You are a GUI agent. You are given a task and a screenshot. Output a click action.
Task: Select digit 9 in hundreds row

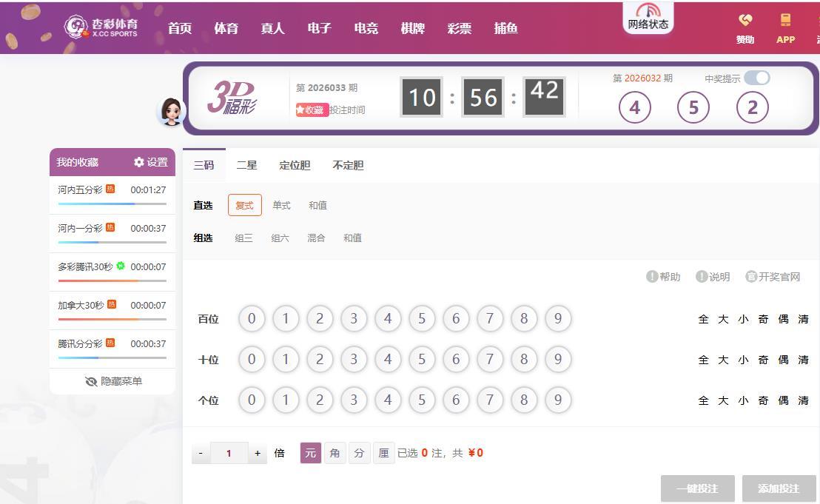point(558,318)
